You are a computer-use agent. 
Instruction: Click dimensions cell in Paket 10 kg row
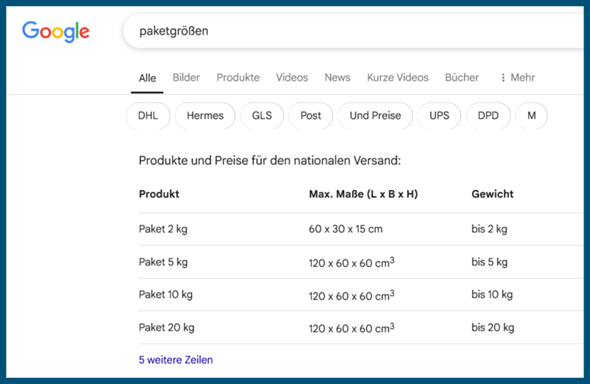351,295
